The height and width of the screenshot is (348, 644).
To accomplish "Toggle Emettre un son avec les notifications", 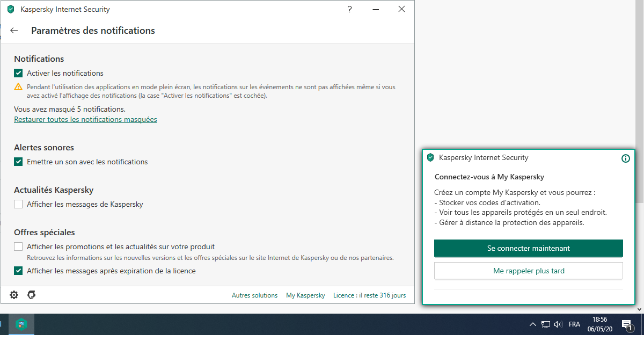I will point(18,162).
